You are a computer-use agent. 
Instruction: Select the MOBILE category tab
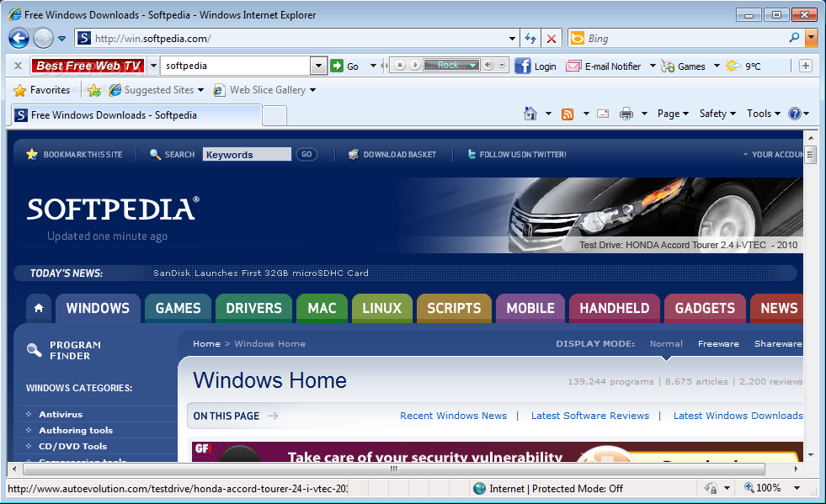530,308
